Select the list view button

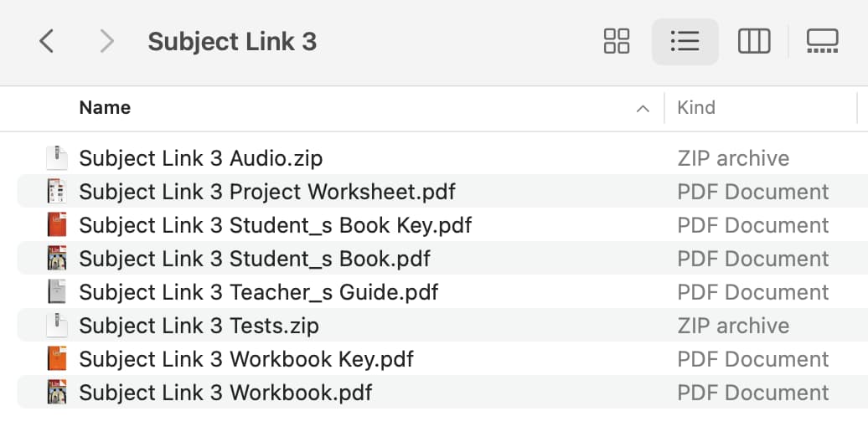[x=685, y=42]
